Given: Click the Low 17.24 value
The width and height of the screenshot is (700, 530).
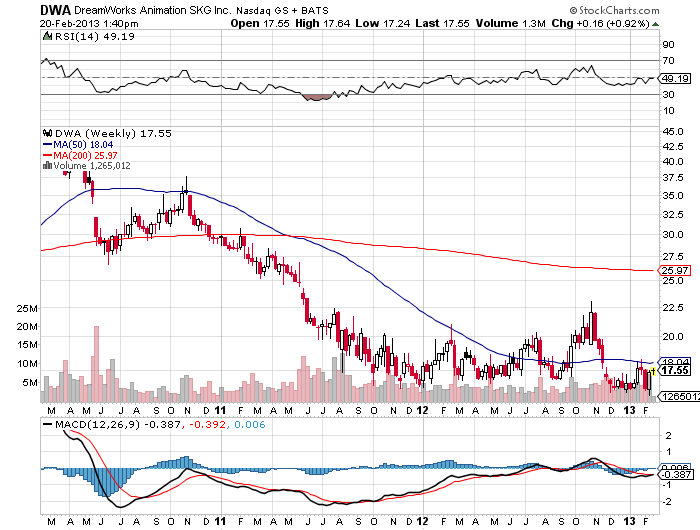Looking at the screenshot, I should [x=383, y=23].
